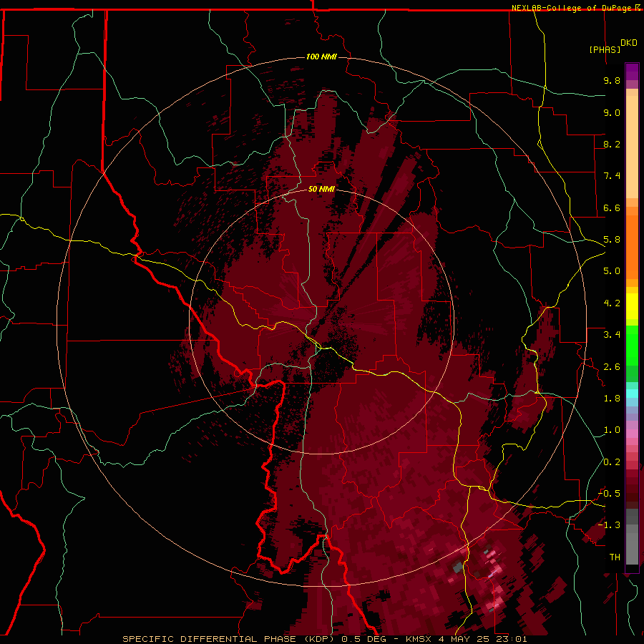This screenshot has height=644, width=644.
Task: Click the 2.6 legend value
Action: pyautogui.click(x=612, y=367)
